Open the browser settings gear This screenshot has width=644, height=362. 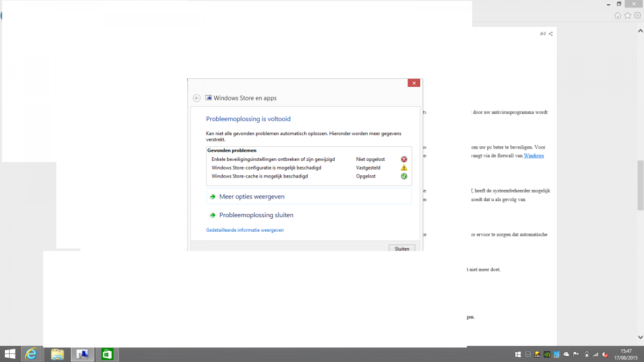click(x=637, y=16)
